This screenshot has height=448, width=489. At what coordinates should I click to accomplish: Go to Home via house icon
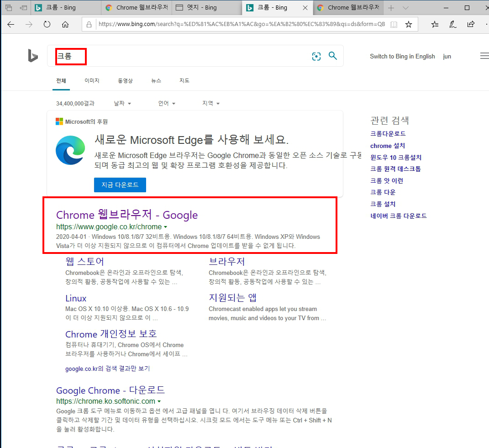[x=65, y=24]
